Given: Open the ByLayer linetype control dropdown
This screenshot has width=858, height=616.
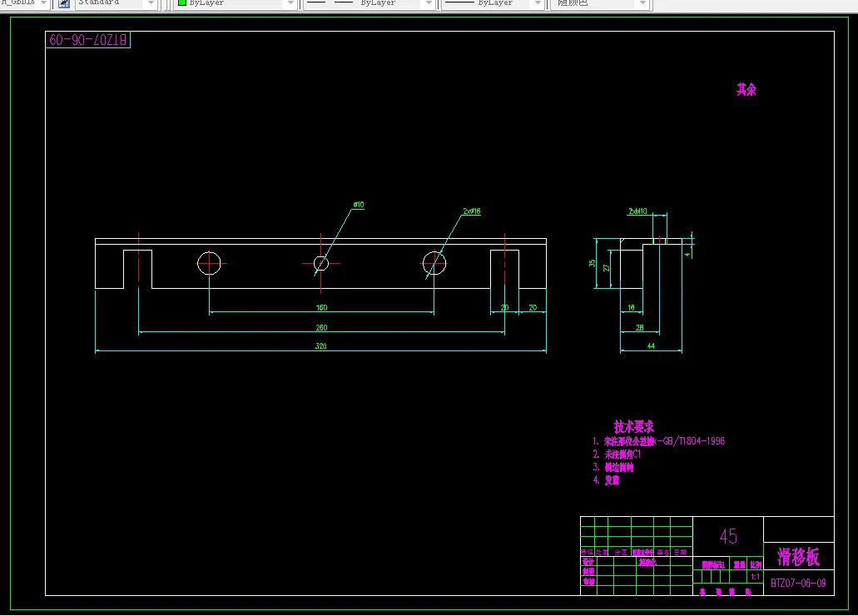Looking at the screenshot, I should (x=429, y=3).
